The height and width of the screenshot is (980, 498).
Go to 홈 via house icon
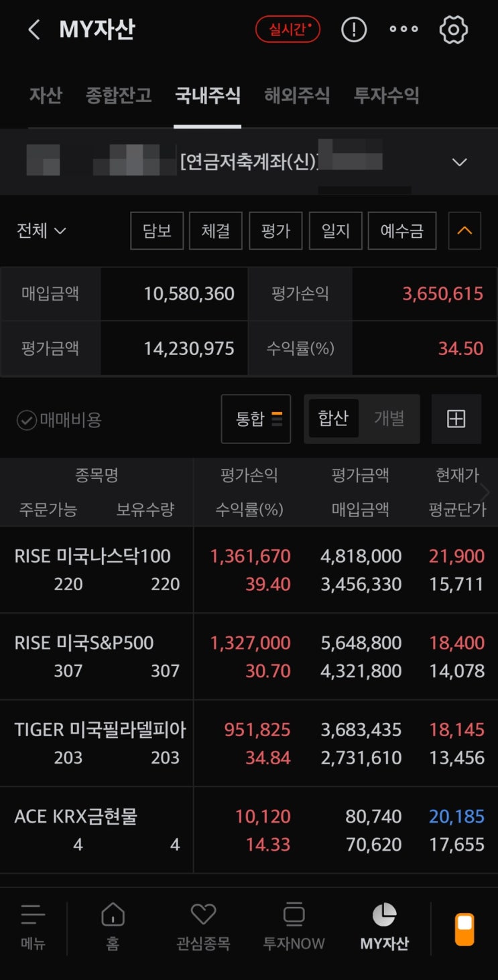coord(113,926)
